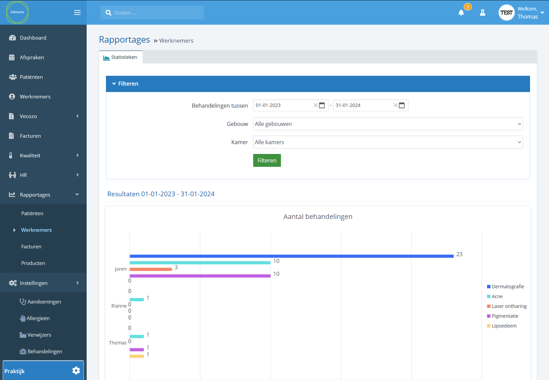Open Behandelingen settings
Image resolution: width=549 pixels, height=380 pixels.
click(45, 352)
